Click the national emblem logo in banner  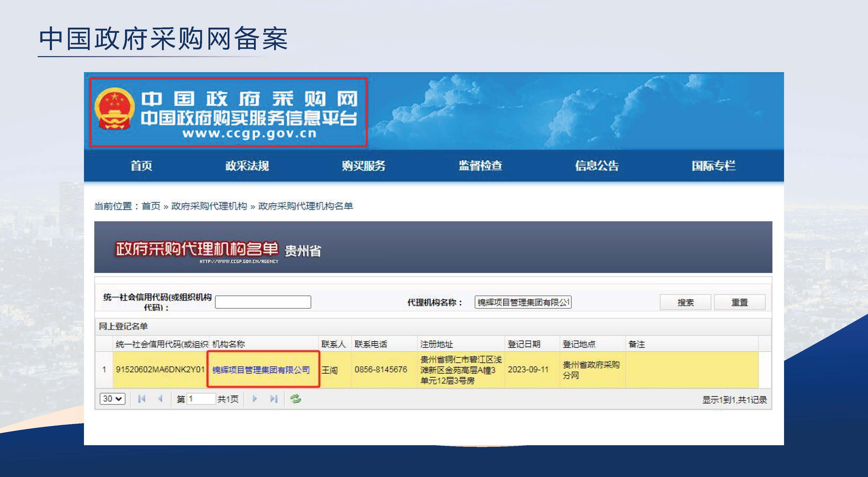pyautogui.click(x=114, y=109)
